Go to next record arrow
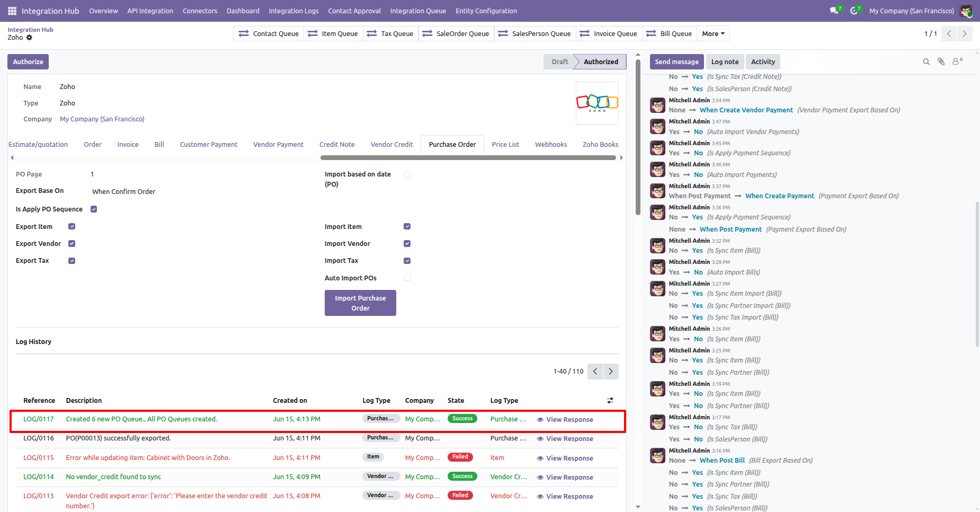This screenshot has width=980, height=512. coord(965,33)
